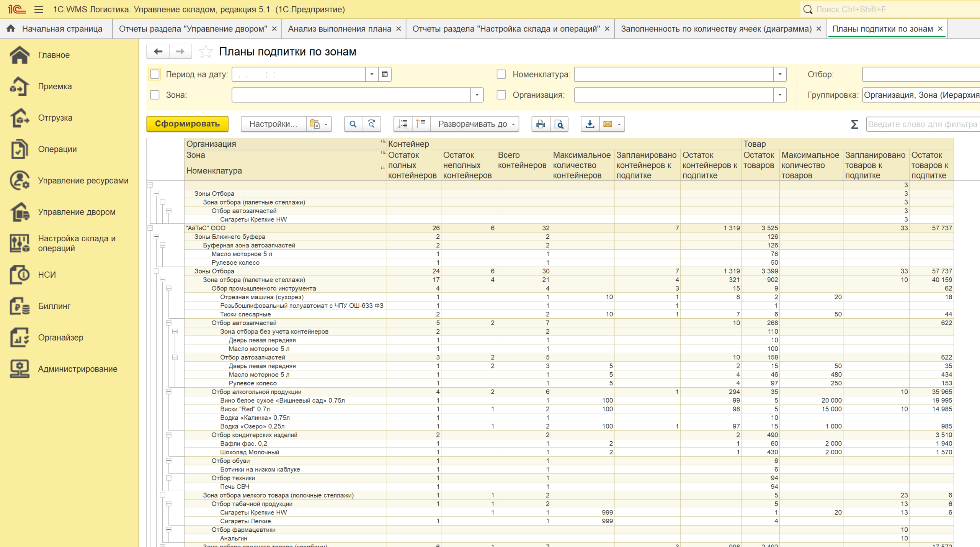Click the sum sigma icon
The image size is (980, 547).
coord(854,124)
